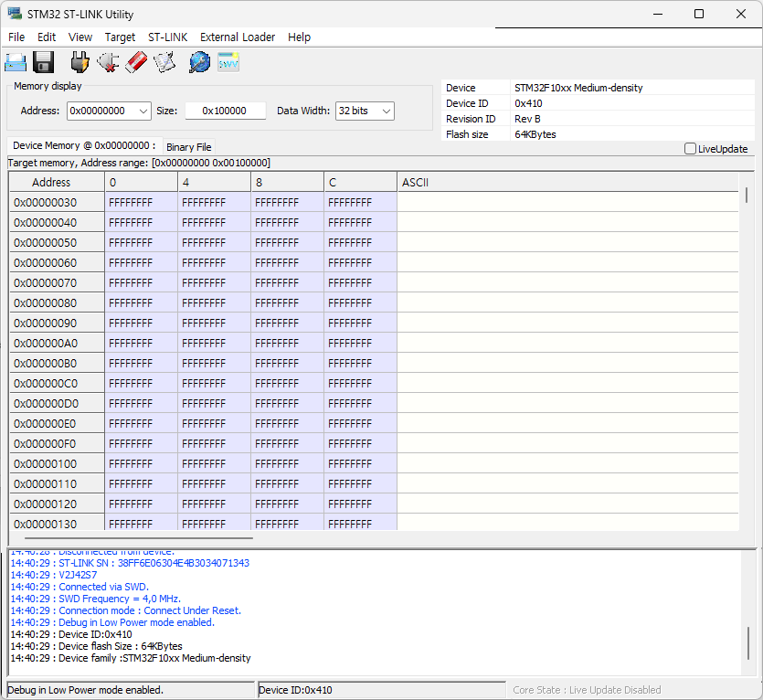The image size is (763, 700).
Task: Click the column 4 header
Action: click(x=214, y=182)
